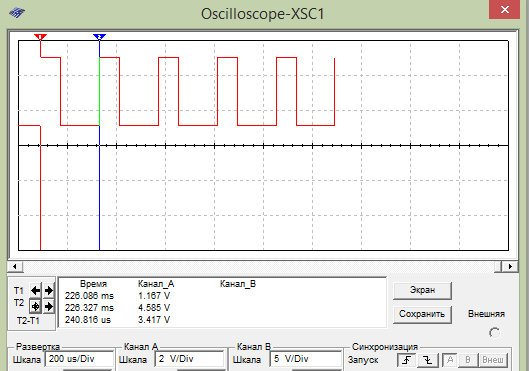Select T2 time value 226.327 ms
The width and height of the screenshot is (529, 371).
[x=89, y=308]
